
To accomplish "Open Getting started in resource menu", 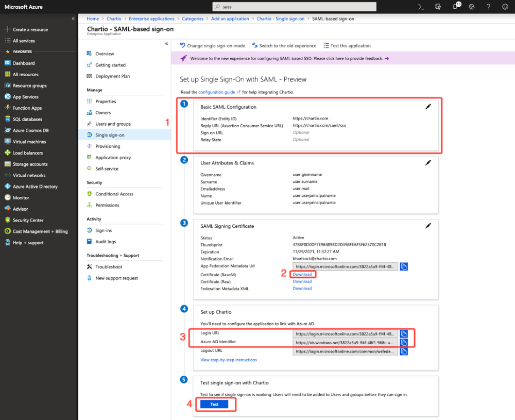I will [110, 65].
